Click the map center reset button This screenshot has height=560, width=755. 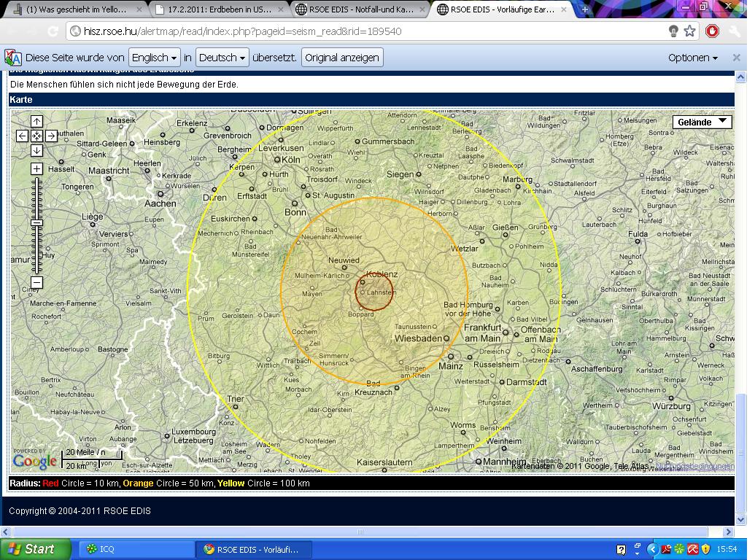pyautogui.click(x=37, y=136)
